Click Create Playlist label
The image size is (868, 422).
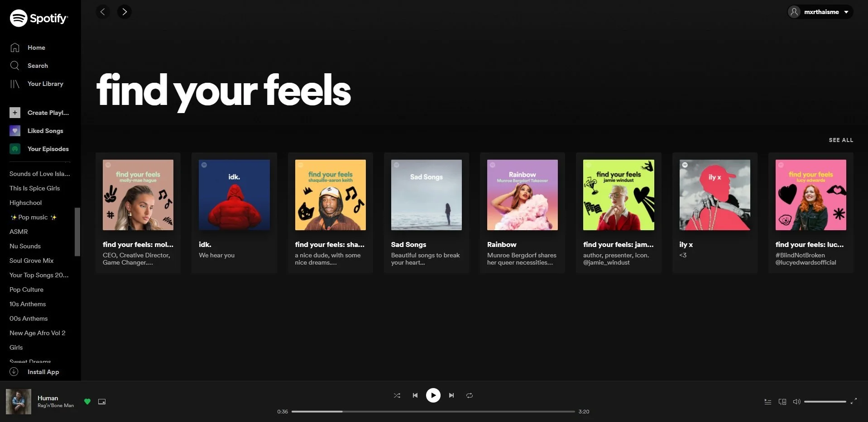[x=48, y=113]
